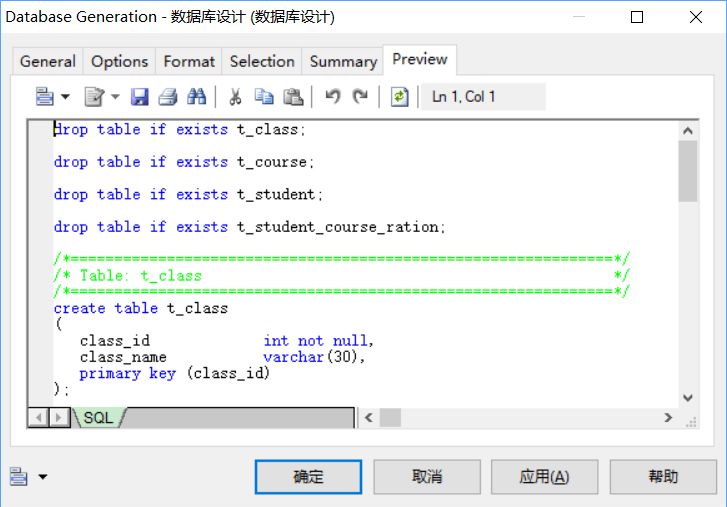Click the 'Table: t_class' comment line
Viewport: 727px width, 507px height.
341,275
